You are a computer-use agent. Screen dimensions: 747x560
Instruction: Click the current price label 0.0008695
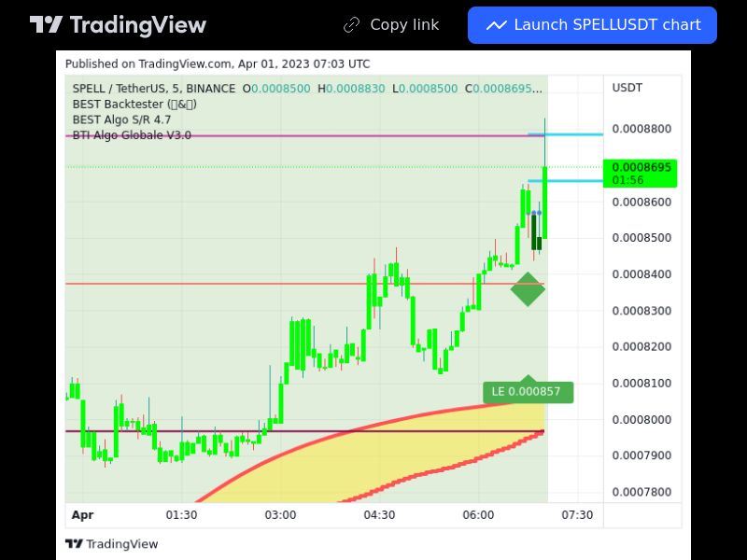640,174
